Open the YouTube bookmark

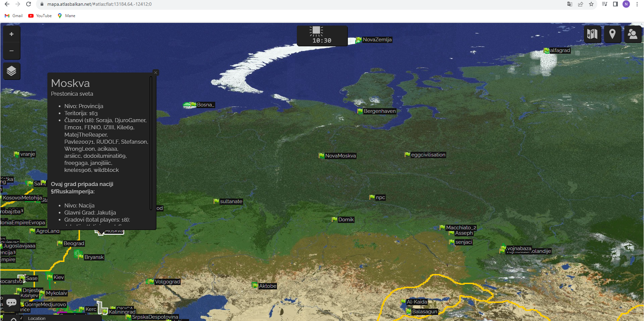pyautogui.click(x=40, y=16)
